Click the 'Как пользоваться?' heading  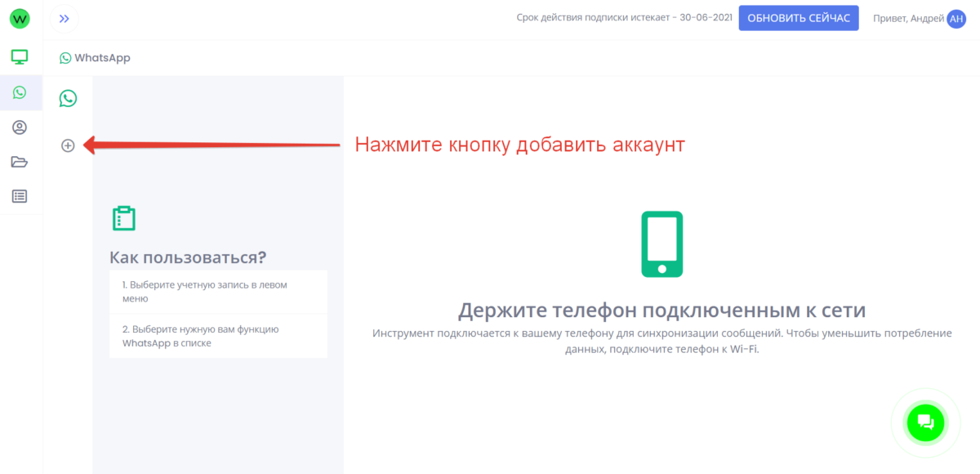[188, 257]
